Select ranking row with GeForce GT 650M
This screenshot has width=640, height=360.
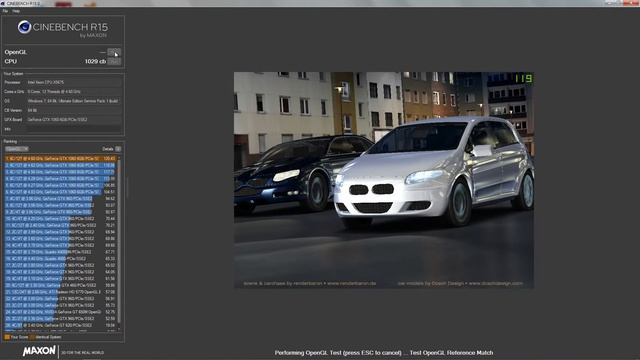click(61, 312)
